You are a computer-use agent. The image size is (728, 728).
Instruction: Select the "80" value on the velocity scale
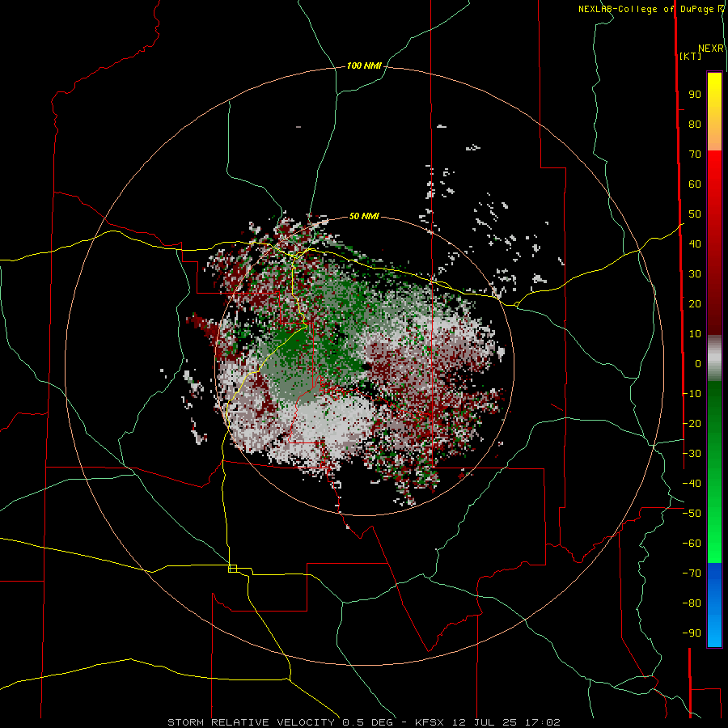click(695, 124)
